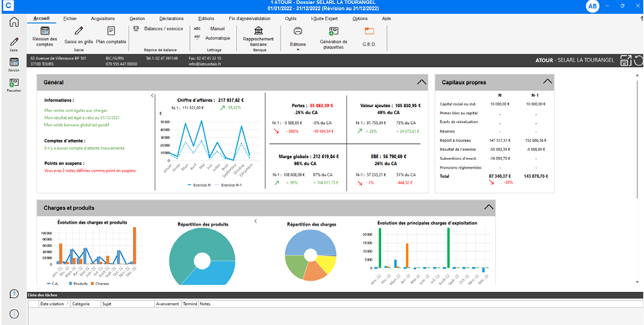Collapse the Charges et produits panel
Viewport: 644px width, 325px height.
click(x=489, y=208)
